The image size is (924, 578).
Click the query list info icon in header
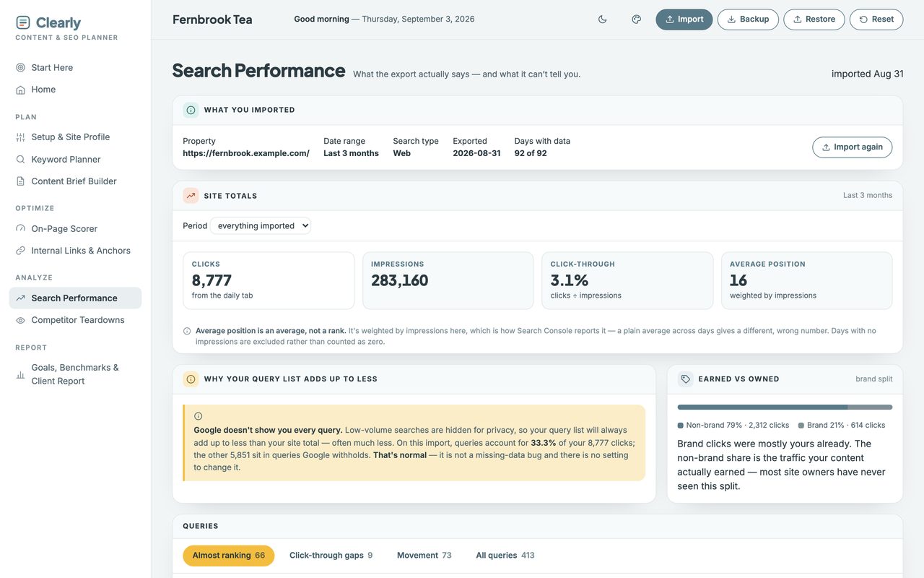[191, 379]
